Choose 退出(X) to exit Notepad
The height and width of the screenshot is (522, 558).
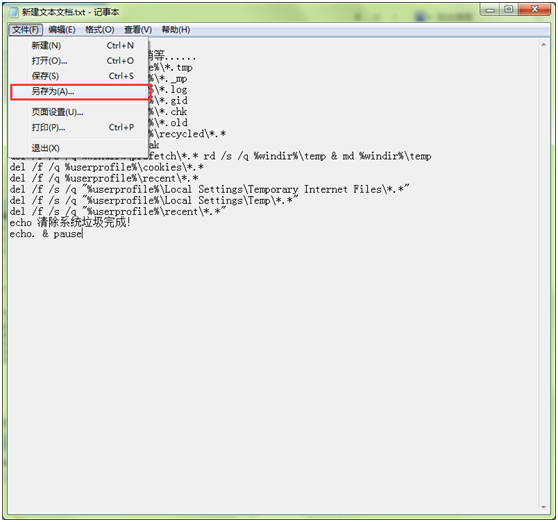79,148
